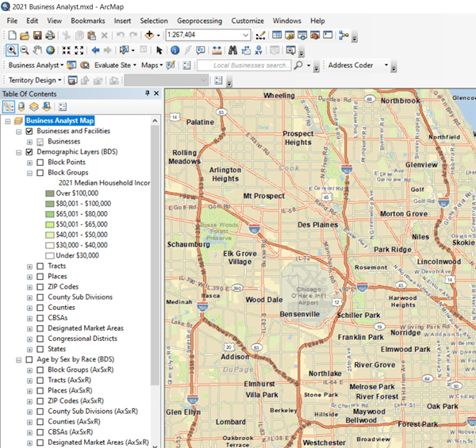Create a new map document

coord(13,35)
